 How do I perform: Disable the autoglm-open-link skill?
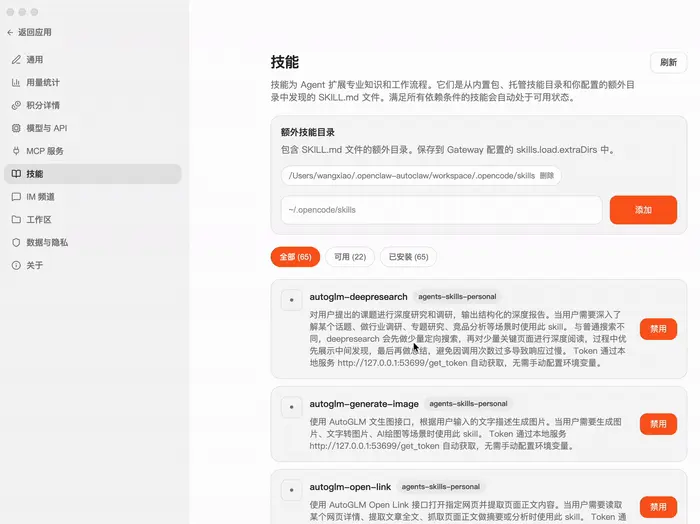point(658,506)
